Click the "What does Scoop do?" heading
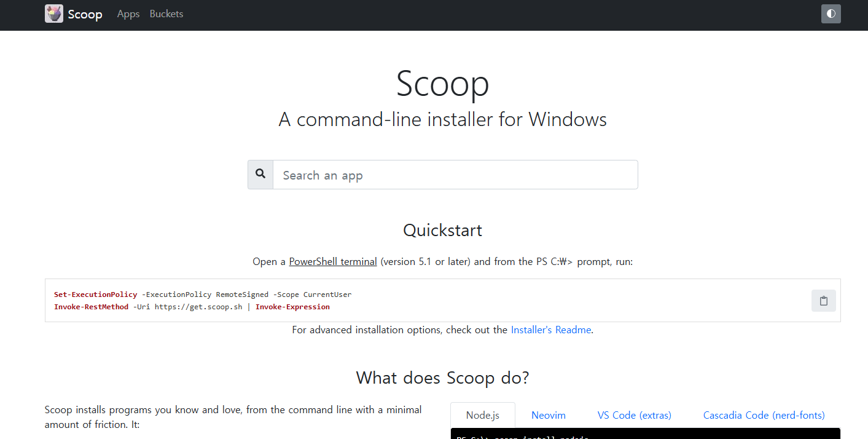This screenshot has width=868, height=439. click(442, 377)
